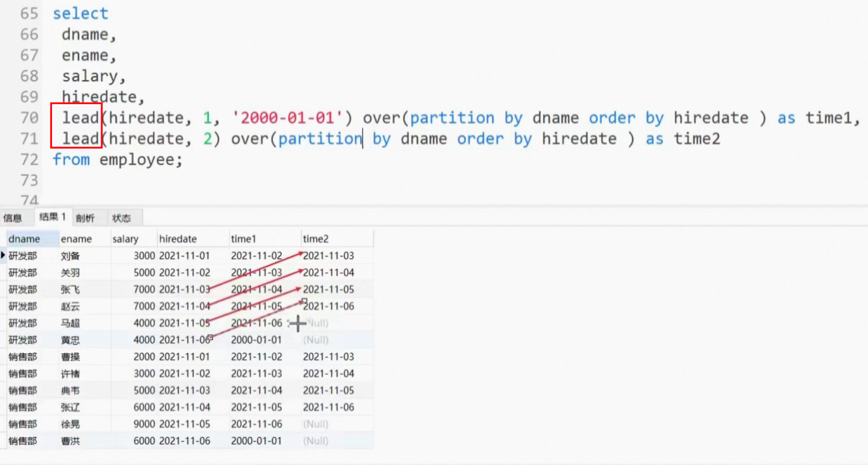Click the dname column header

(33, 239)
